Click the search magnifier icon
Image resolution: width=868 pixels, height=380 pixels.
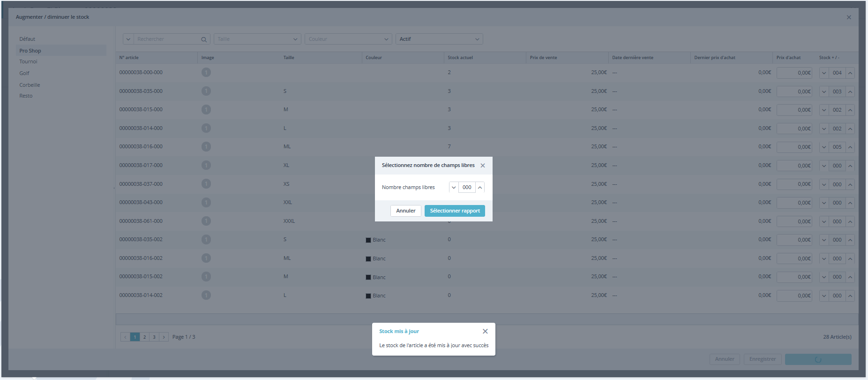(x=204, y=39)
